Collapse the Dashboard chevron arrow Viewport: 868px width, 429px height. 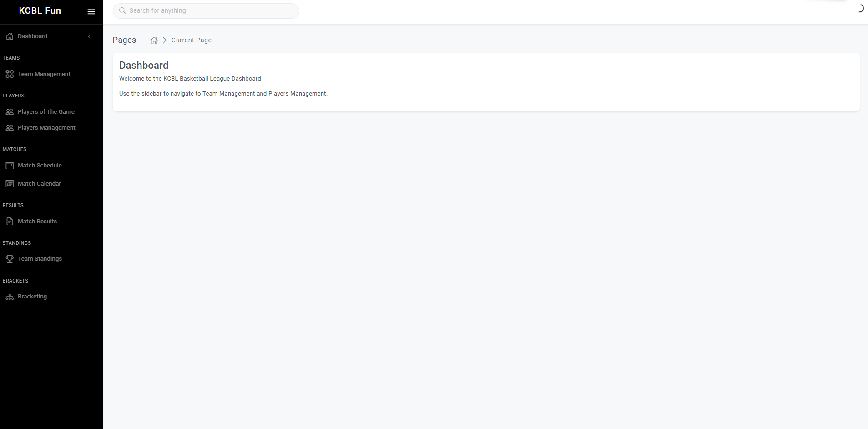click(89, 36)
